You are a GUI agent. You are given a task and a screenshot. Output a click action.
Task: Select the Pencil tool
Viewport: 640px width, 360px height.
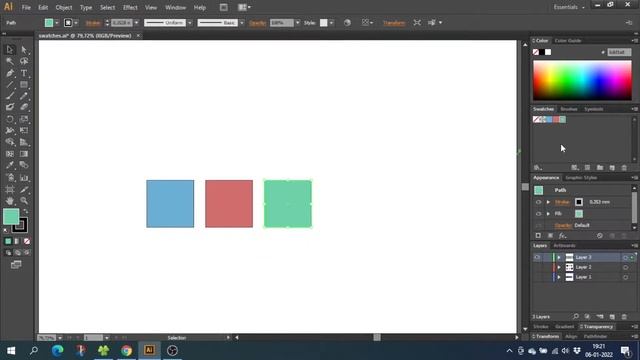click(24, 96)
